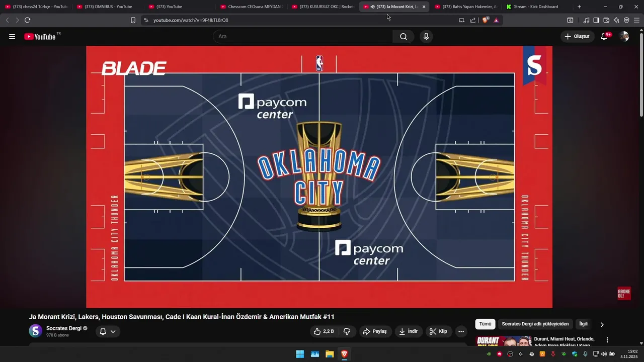Open Leo AI sparkle icon
Screen dimensions: 644x362
[616, 20]
